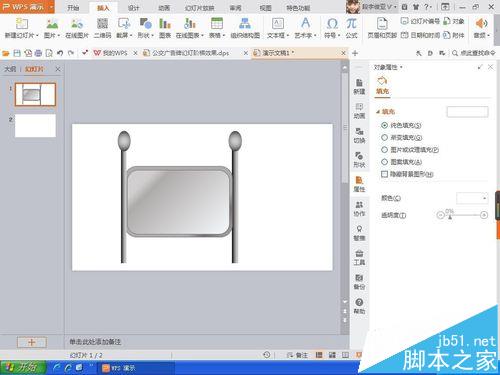Image resolution: width=500 pixels, height=375 pixels.
Task: Open sidebar Animation (动画) pane
Action: coord(359,111)
